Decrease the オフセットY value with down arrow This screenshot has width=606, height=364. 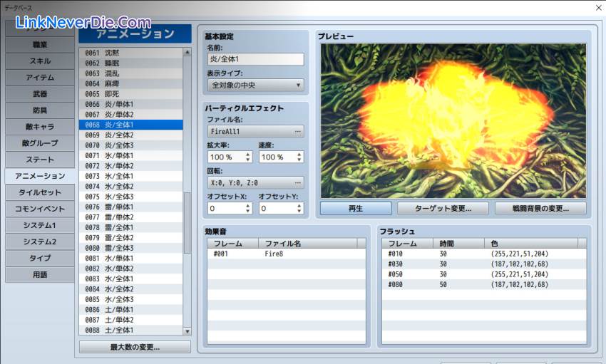[299, 212]
